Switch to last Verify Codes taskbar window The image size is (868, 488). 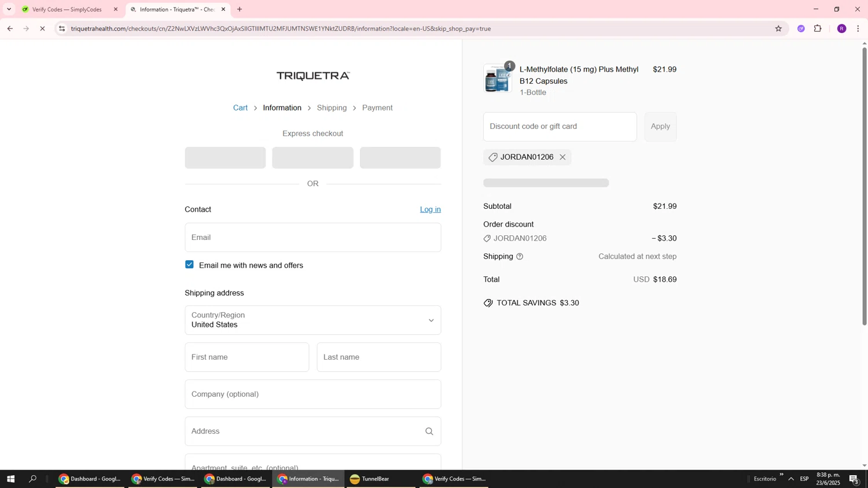pyautogui.click(x=454, y=479)
